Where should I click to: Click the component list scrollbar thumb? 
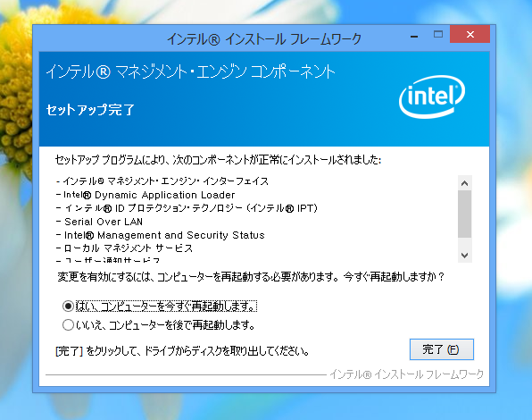(464, 214)
